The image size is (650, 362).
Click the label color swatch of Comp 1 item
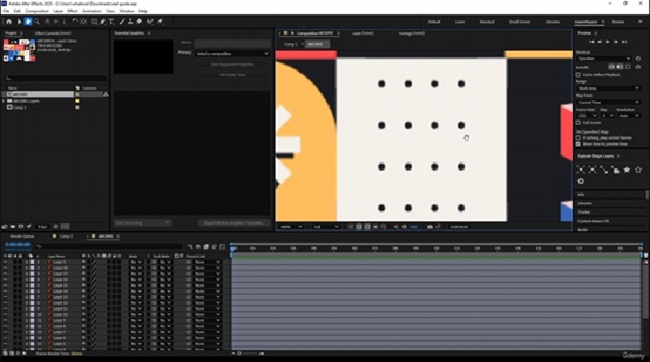77,107
